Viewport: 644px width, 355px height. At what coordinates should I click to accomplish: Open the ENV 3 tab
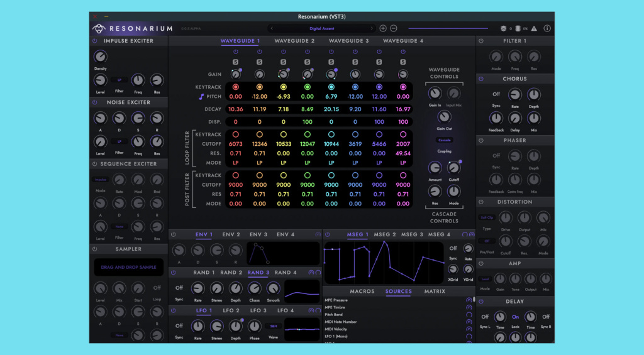[x=258, y=234]
